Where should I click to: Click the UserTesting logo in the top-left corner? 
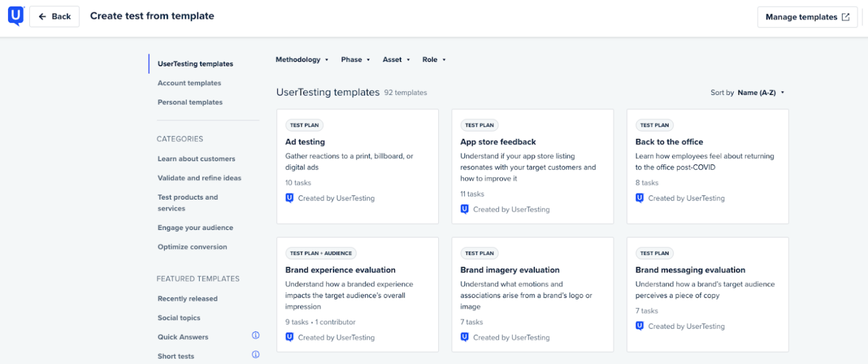tap(15, 16)
